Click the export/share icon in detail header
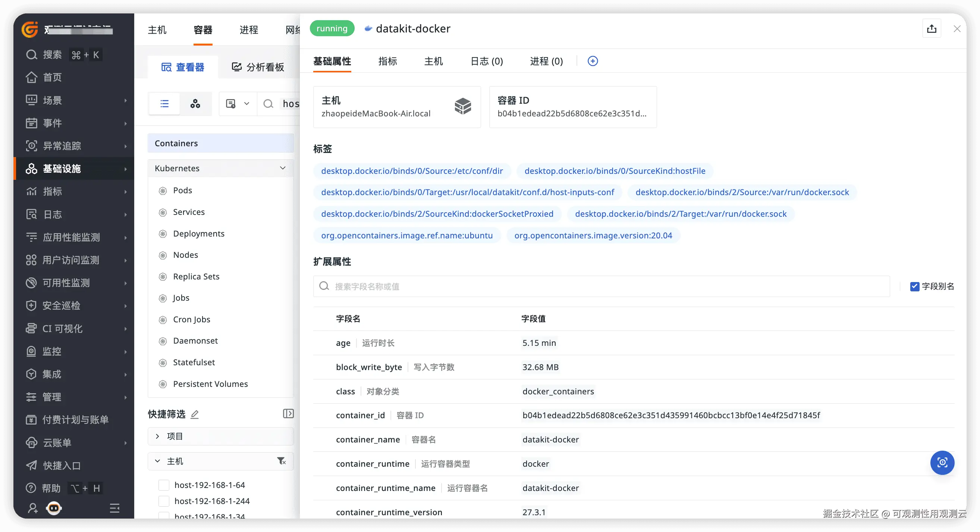The image size is (980, 532). click(931, 29)
